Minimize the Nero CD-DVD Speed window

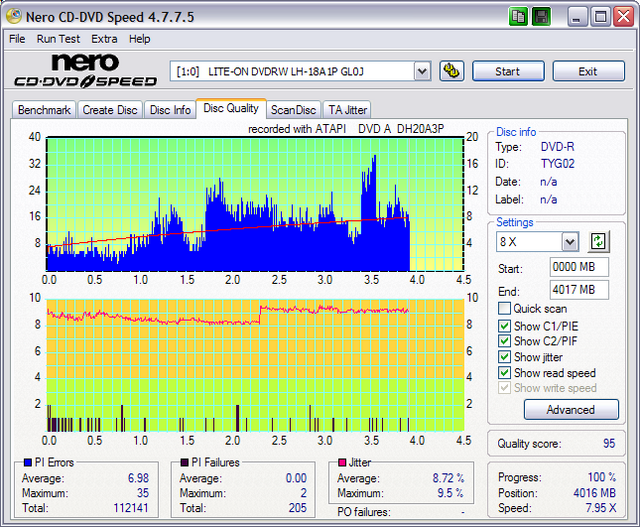[x=577, y=17]
